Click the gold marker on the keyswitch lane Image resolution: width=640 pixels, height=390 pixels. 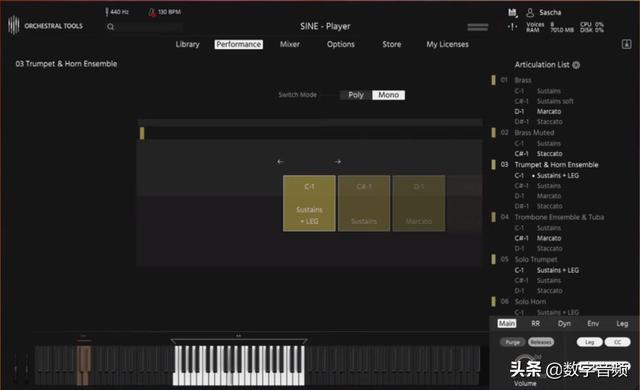tap(142, 133)
